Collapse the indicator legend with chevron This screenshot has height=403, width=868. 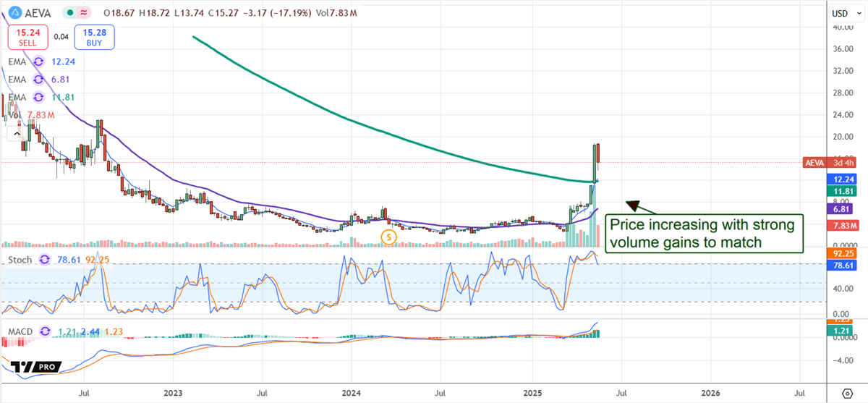pyautogui.click(x=16, y=134)
